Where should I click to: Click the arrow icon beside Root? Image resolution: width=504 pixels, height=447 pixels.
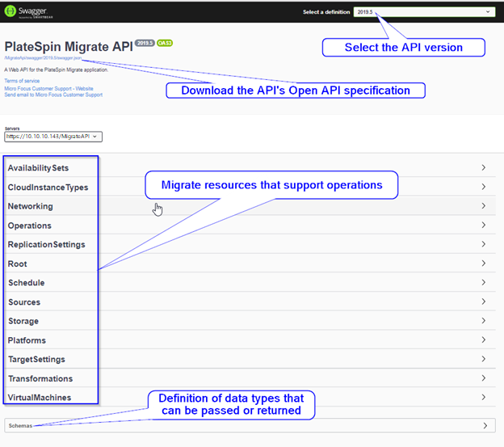tap(483, 264)
